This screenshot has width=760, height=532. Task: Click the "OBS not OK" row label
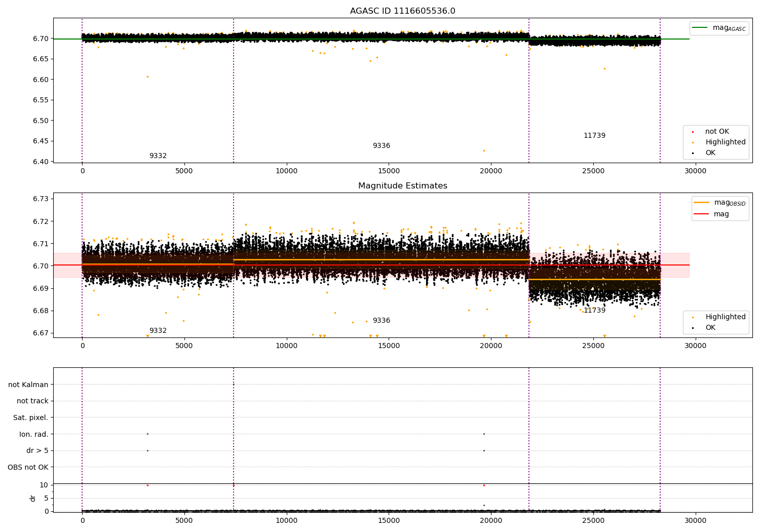(x=28, y=468)
